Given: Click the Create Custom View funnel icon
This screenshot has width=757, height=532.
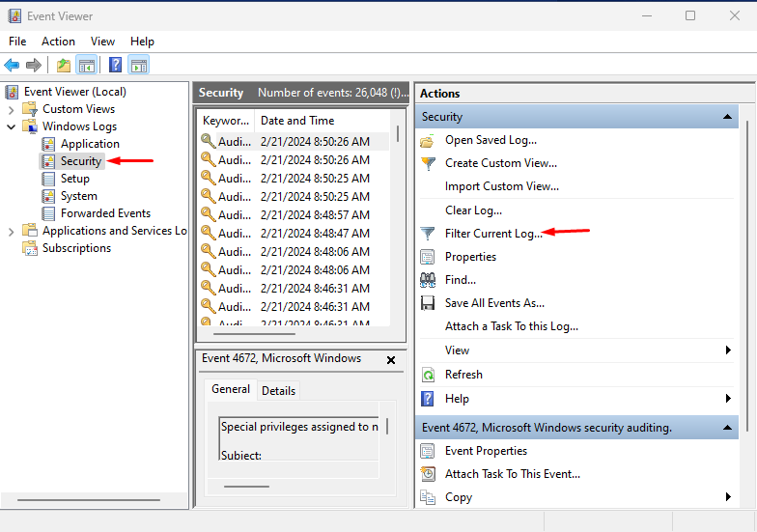Looking at the screenshot, I should coord(428,163).
